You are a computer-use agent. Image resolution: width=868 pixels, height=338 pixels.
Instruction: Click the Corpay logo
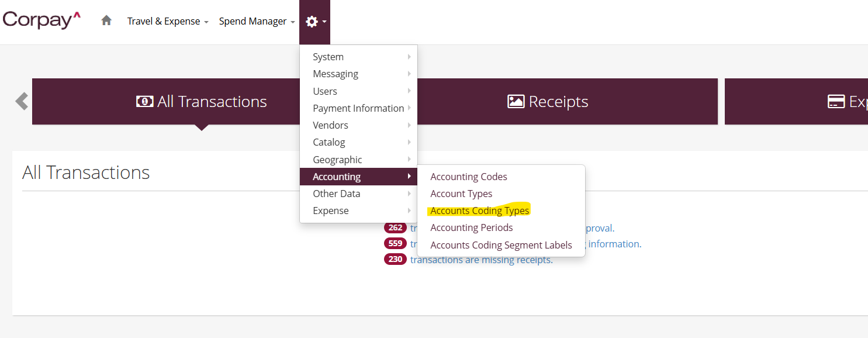(x=41, y=19)
